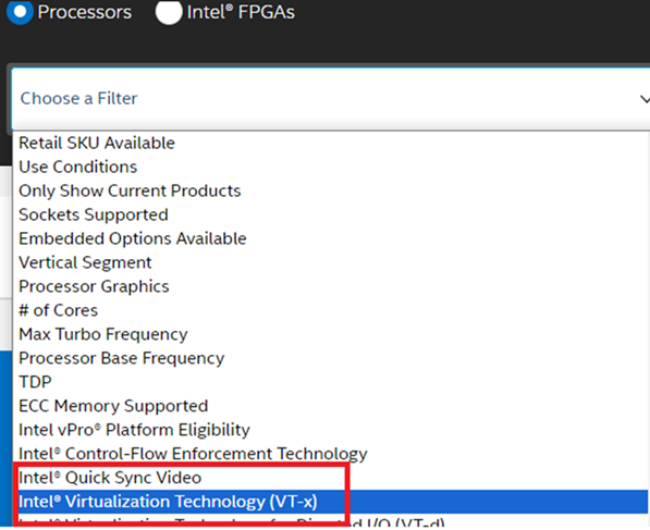Pick Max Turbo Frequency filter option
Image resolution: width=650 pixels, height=530 pixels.
coord(103,335)
